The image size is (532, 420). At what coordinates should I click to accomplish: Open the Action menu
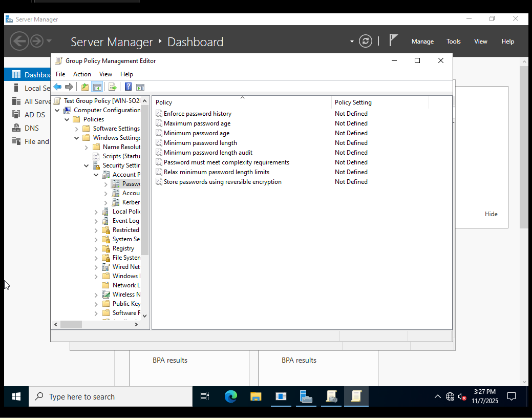[x=82, y=74]
